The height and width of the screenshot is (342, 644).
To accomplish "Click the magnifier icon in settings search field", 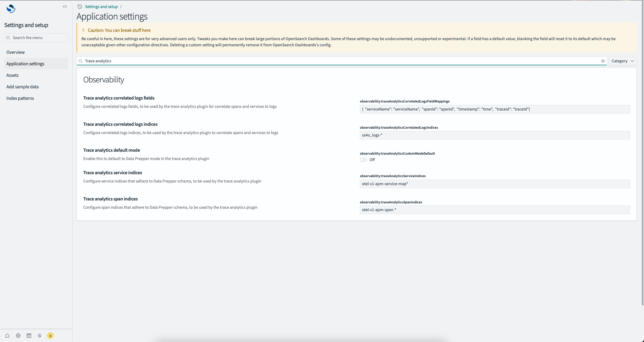I will pos(80,61).
